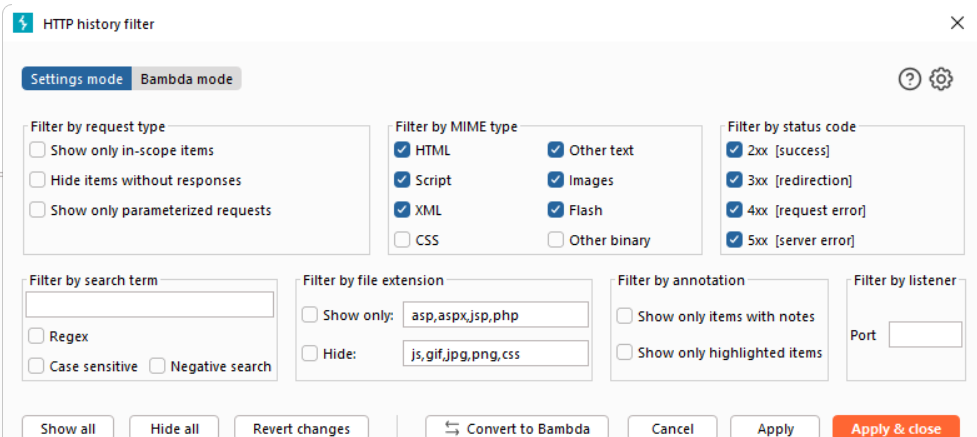Screen dimensions: 977x437
Task: Select the Settings mode tab
Action: [77, 79]
